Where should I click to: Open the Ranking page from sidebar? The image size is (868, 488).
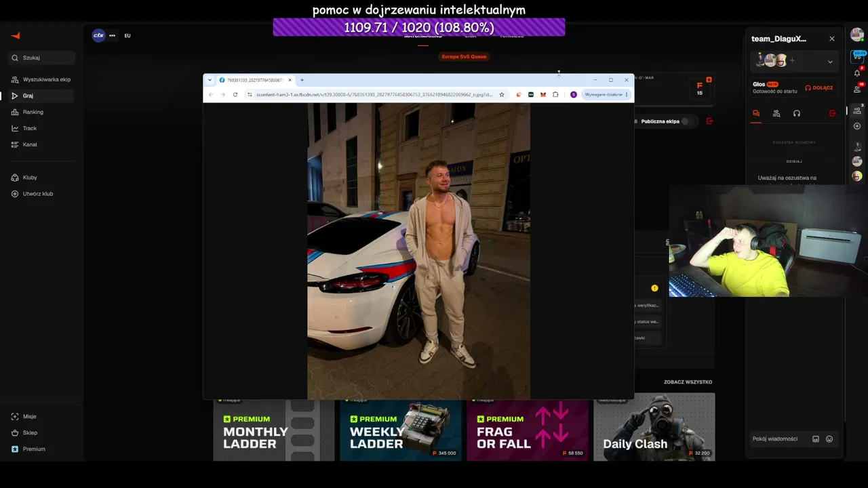coord(42,112)
